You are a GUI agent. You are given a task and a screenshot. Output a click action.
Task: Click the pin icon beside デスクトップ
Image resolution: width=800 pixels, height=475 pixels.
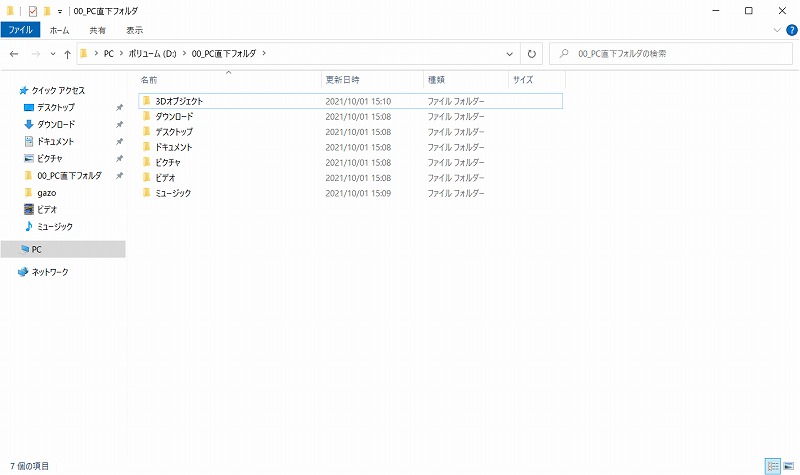tap(119, 108)
